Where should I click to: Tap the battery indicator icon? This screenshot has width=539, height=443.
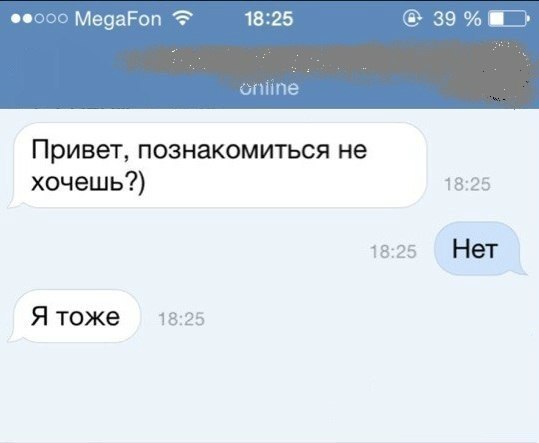click(509, 18)
